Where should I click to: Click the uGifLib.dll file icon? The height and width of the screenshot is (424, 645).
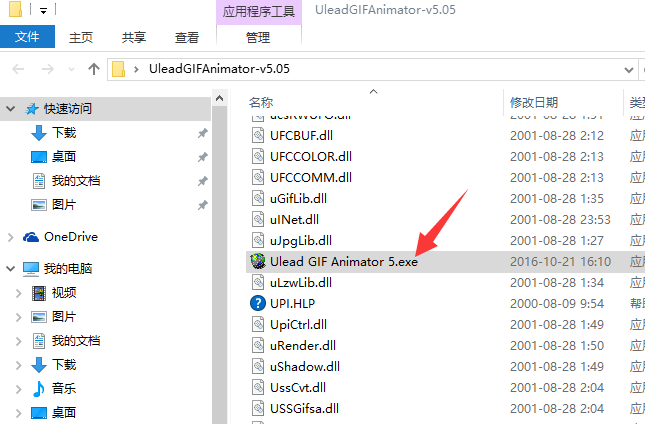[x=258, y=199]
